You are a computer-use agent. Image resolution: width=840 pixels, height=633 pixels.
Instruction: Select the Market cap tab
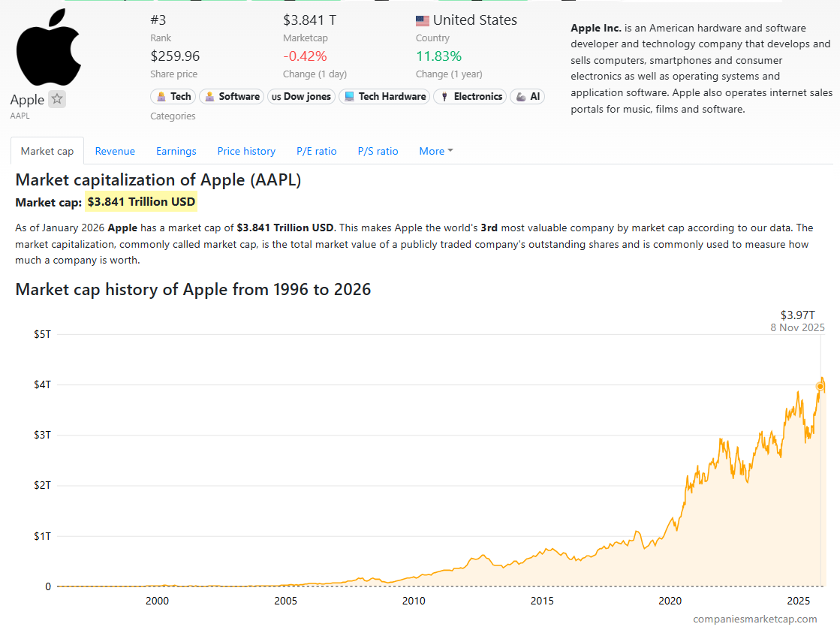[47, 151]
